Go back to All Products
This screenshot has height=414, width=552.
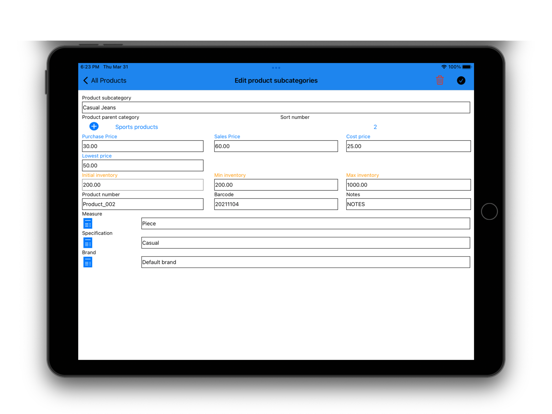105,81
